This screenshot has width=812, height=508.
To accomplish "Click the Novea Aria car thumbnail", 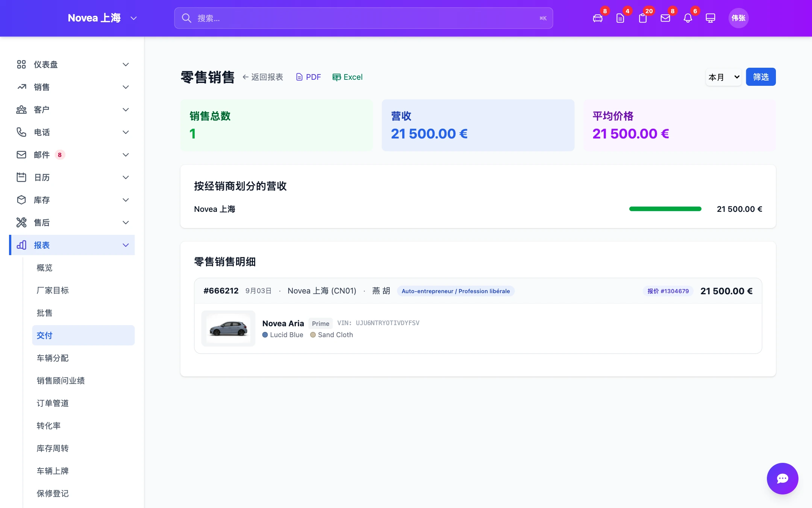I will click(x=228, y=329).
